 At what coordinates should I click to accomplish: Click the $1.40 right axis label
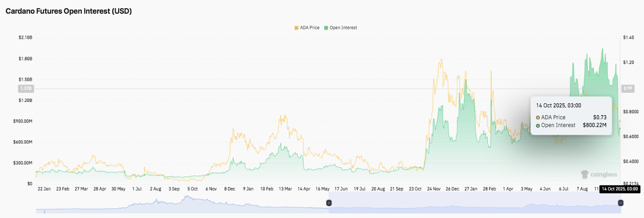coord(628,37)
